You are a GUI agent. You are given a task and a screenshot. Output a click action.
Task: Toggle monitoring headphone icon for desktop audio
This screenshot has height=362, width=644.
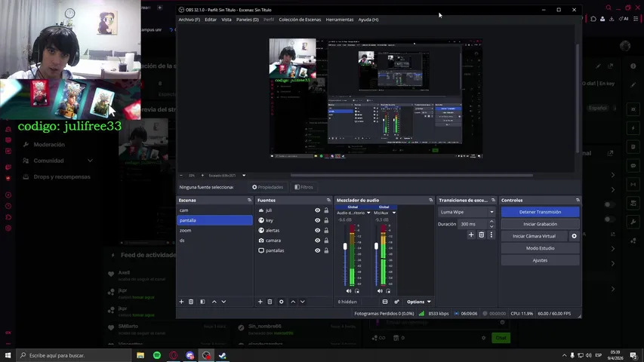(x=357, y=291)
